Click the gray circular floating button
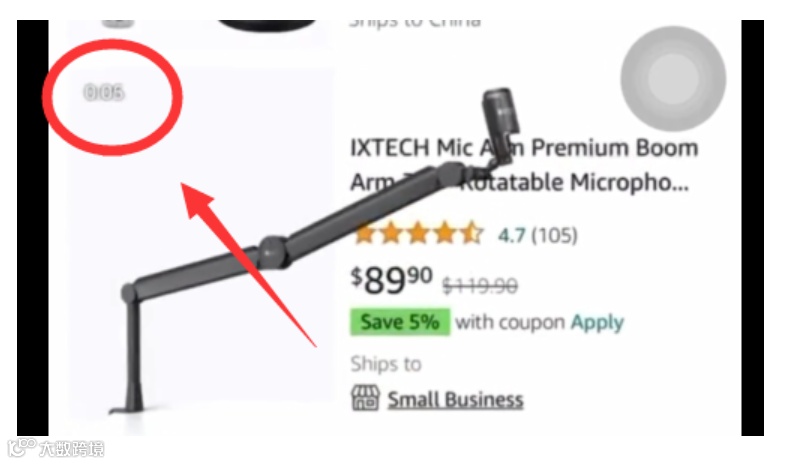 tap(673, 79)
